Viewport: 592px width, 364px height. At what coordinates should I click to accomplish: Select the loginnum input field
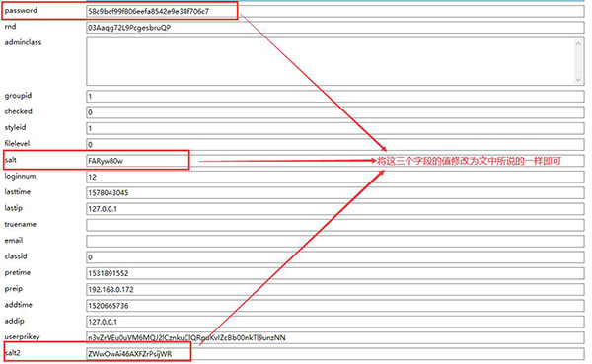click(x=335, y=178)
